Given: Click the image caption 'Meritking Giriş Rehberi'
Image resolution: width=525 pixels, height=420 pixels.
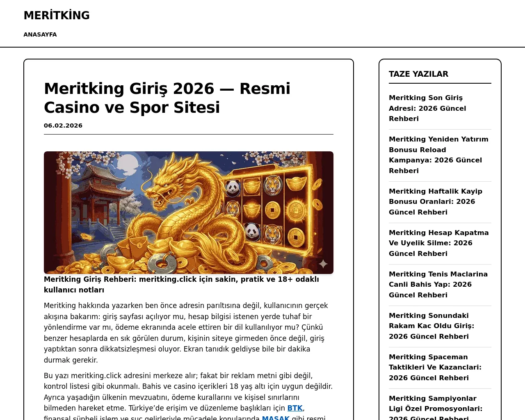Looking at the screenshot, I should point(181,285).
